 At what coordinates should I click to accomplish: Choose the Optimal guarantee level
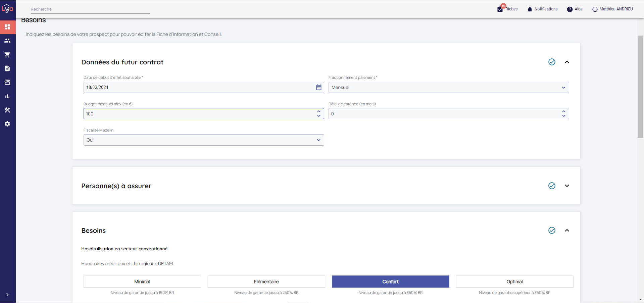pos(514,282)
